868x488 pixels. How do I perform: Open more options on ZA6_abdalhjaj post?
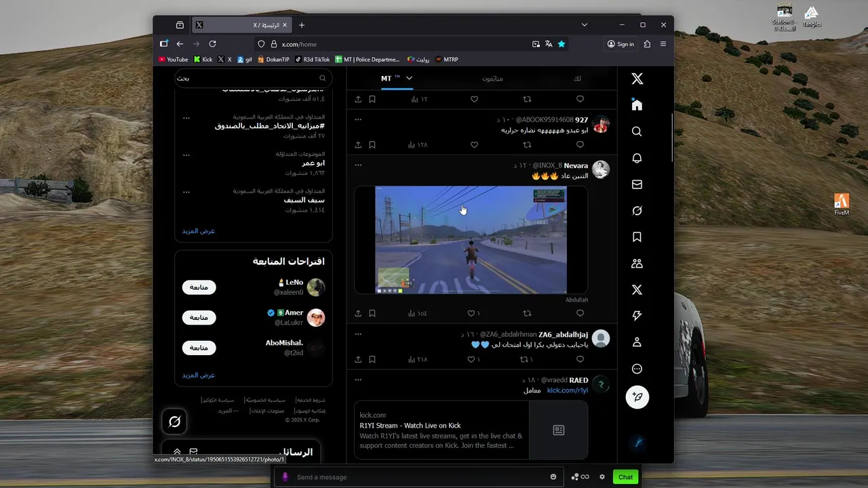tap(358, 334)
